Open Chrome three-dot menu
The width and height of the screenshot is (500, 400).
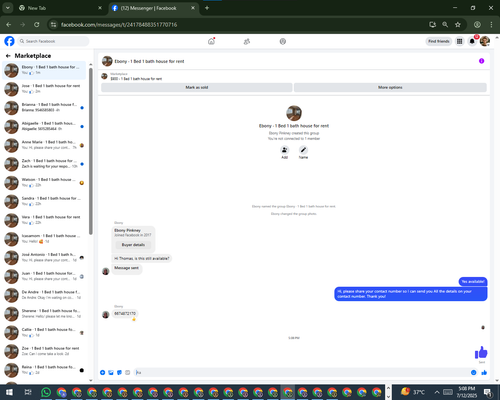coord(491,25)
